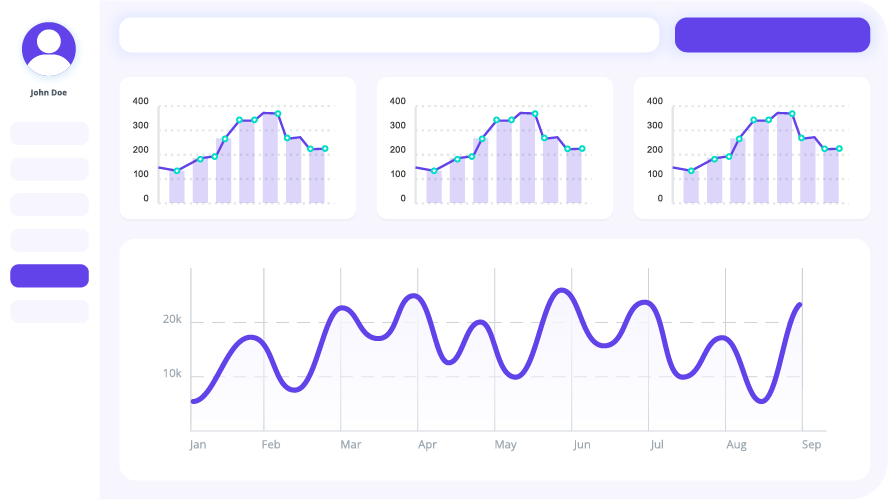892x500 pixels.
Task: Click the May label on the timeline axis
Action: click(505, 445)
